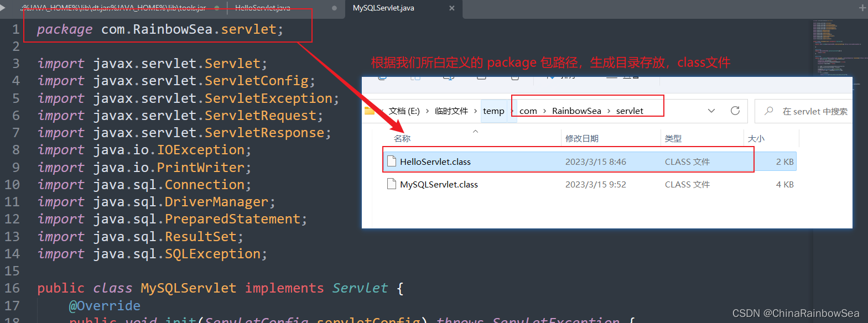The height and width of the screenshot is (323, 868).
Task: Click 'ServletException' in the line 5 import
Action: [268, 98]
